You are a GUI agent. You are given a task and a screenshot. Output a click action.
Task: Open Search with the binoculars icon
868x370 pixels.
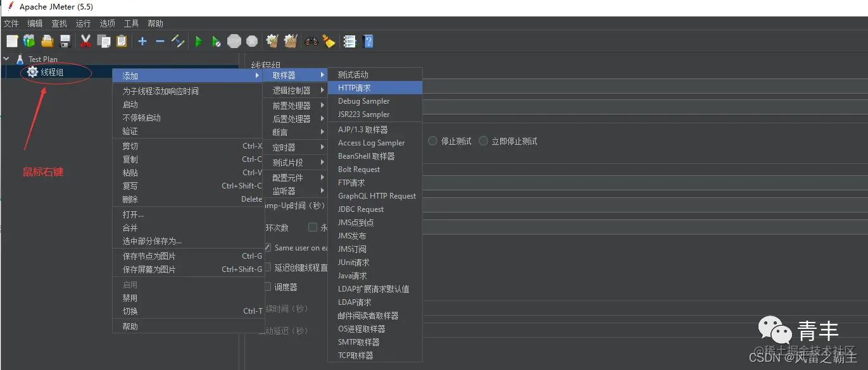(x=311, y=41)
